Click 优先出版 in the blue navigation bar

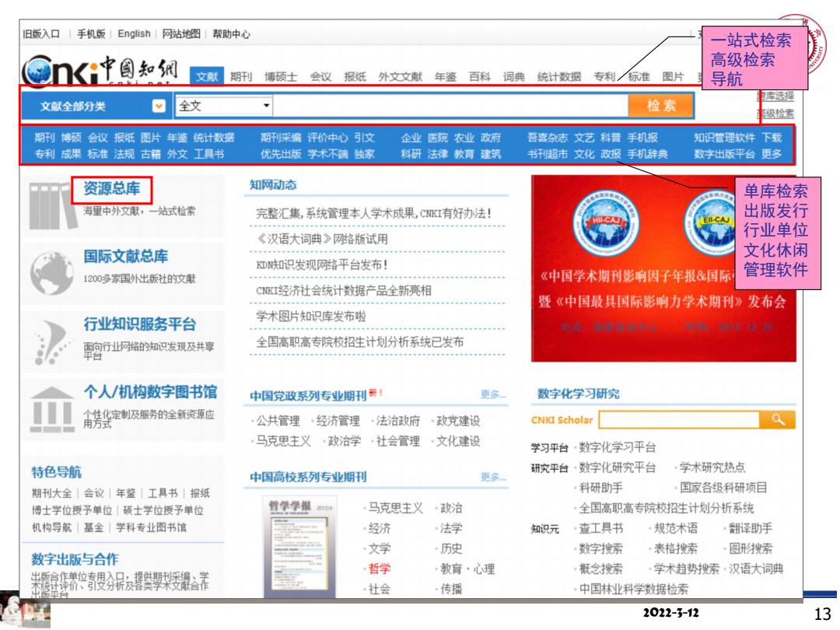click(x=281, y=154)
